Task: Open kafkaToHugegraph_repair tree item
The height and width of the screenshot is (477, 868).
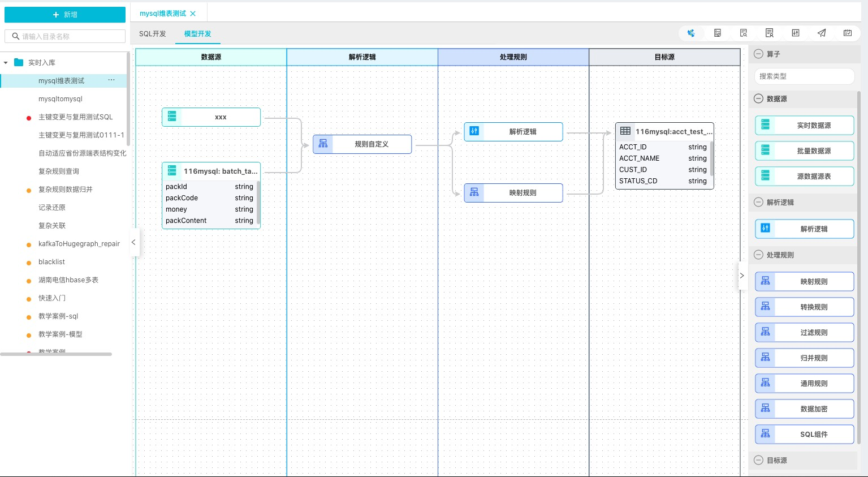Action: (79, 244)
